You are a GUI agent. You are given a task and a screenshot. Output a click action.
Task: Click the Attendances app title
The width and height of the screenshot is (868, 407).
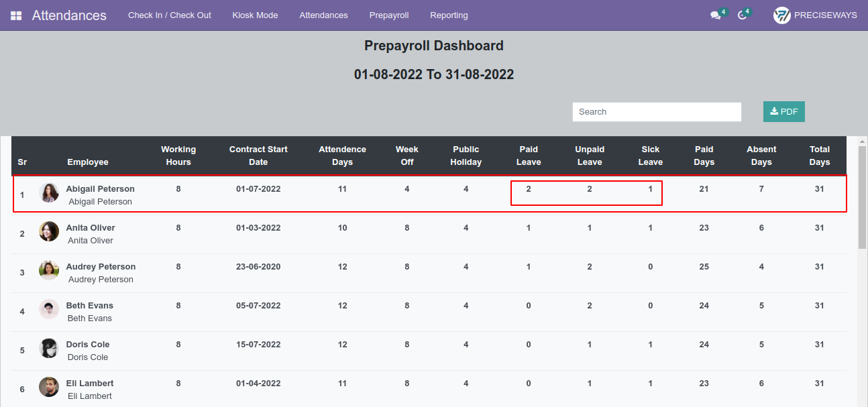click(x=69, y=15)
